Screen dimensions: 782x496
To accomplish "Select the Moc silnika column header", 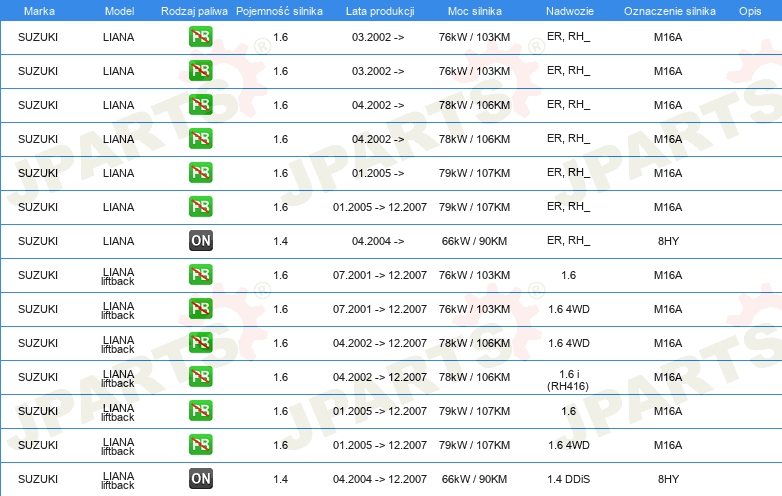I will click(x=475, y=11).
